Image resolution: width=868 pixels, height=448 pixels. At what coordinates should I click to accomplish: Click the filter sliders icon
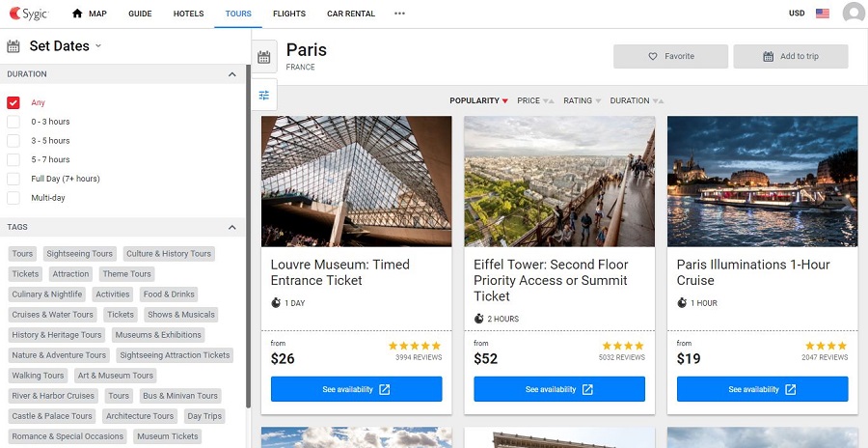pos(264,95)
